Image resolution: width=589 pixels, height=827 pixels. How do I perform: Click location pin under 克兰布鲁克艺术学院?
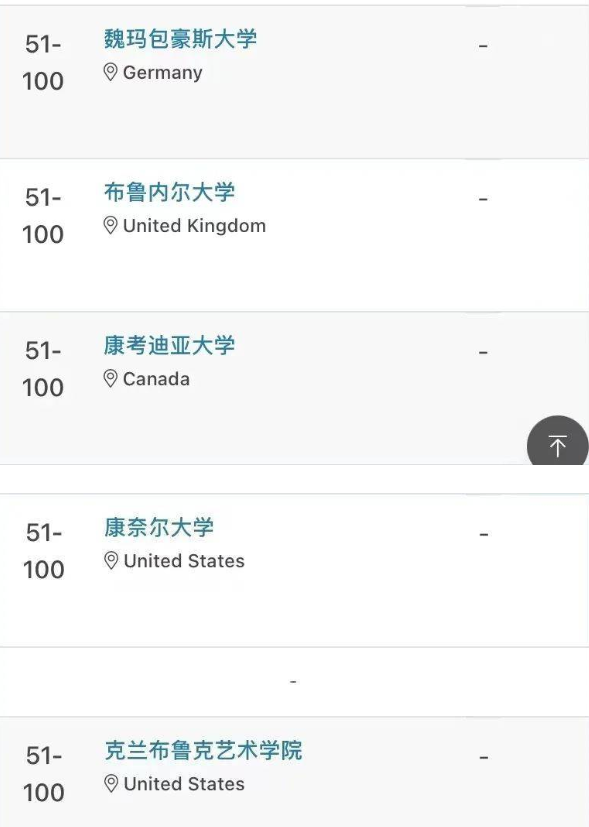click(x=111, y=784)
